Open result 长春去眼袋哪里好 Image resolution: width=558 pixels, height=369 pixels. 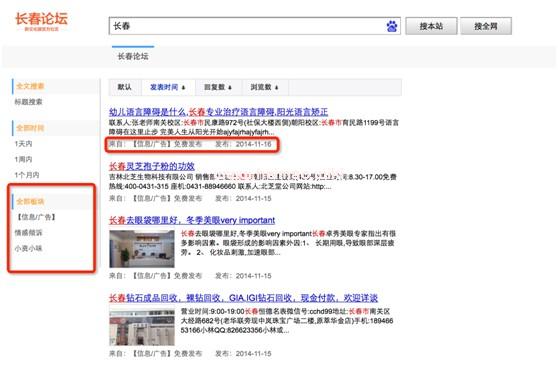192,220
